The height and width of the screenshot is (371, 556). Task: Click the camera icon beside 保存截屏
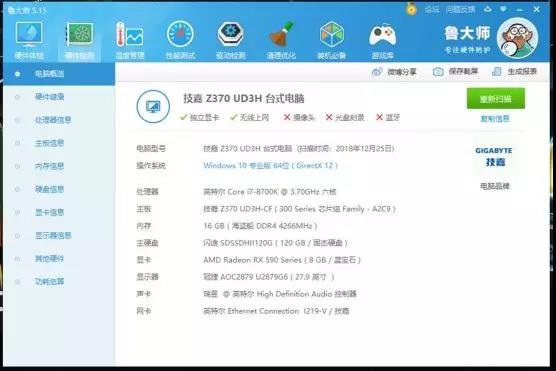[438, 72]
